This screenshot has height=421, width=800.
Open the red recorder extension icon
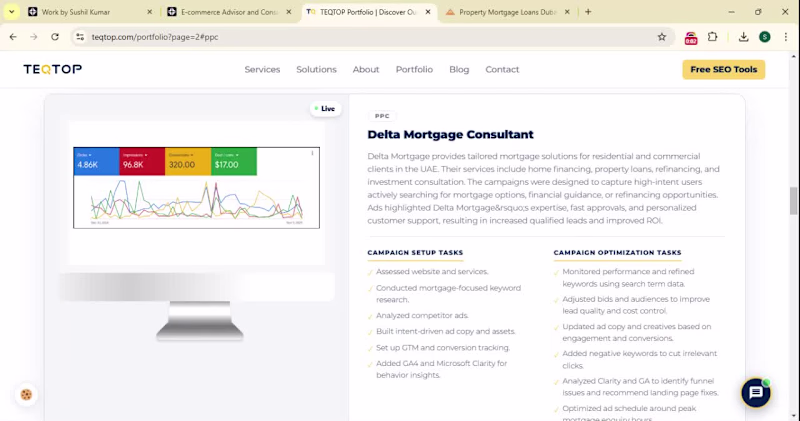691,38
